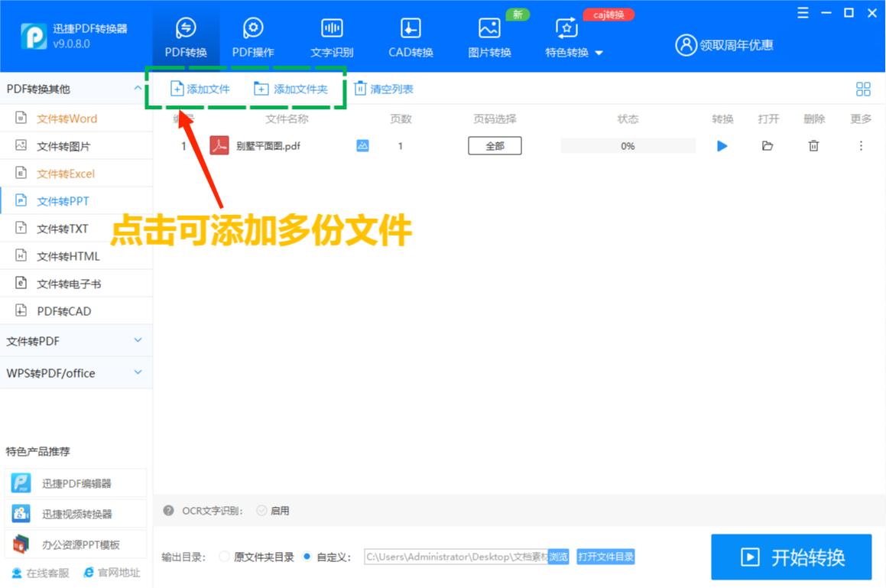886x588 pixels.
Task: Open output folder icon for 别墅平面图.pdf
Action: [768, 145]
